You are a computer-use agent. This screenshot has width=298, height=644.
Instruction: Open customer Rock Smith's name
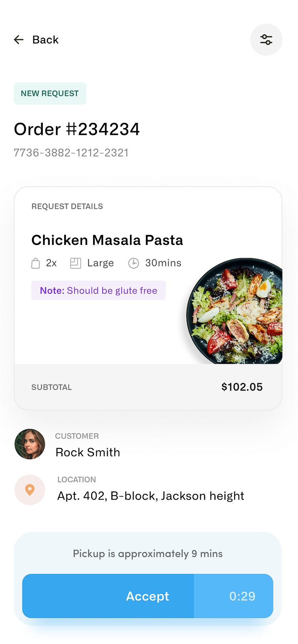click(x=88, y=452)
